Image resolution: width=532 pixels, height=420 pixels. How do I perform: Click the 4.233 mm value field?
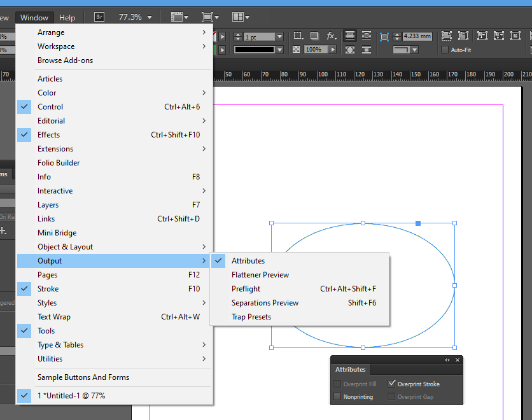point(417,36)
